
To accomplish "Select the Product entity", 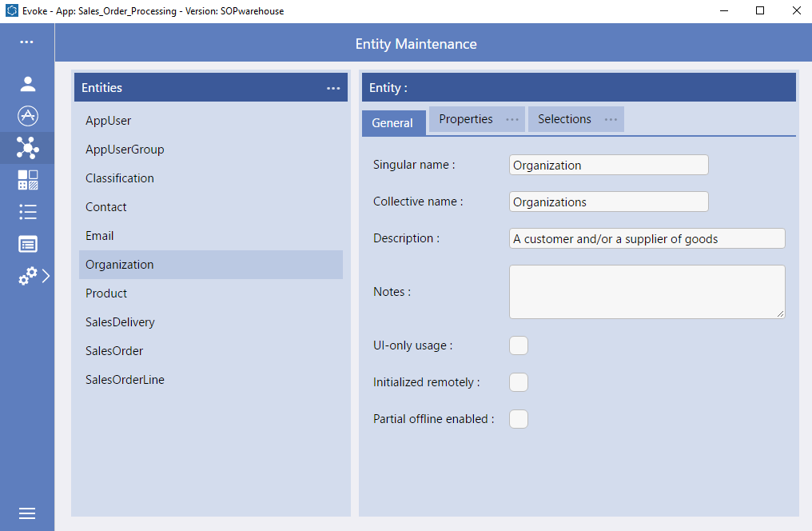I will [211, 293].
